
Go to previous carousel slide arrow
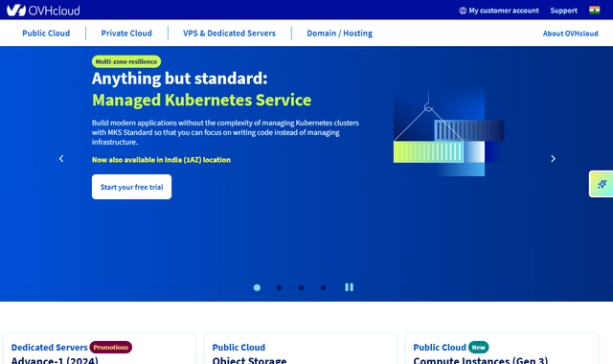[x=61, y=158]
